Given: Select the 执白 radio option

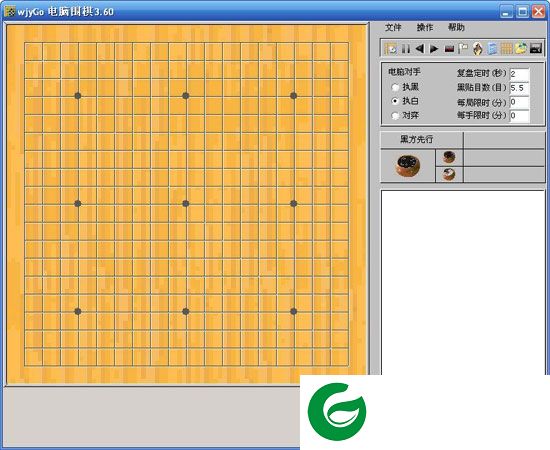Looking at the screenshot, I should pyautogui.click(x=395, y=101).
